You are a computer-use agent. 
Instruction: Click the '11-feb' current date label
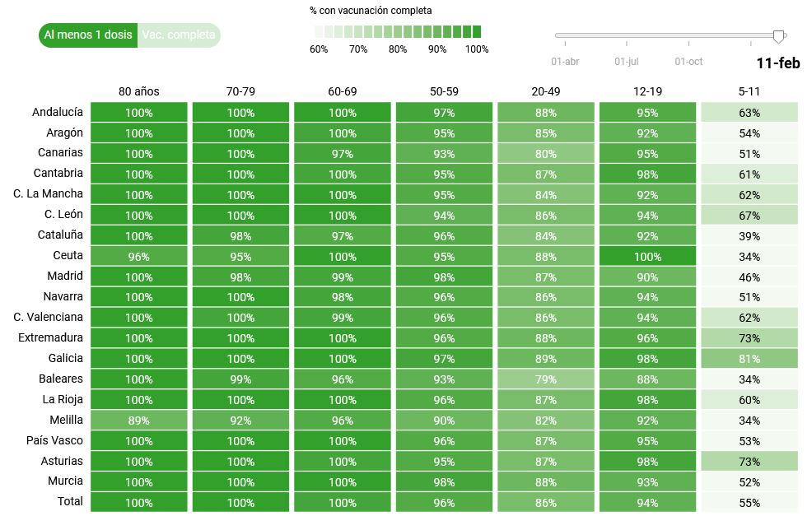coord(777,63)
